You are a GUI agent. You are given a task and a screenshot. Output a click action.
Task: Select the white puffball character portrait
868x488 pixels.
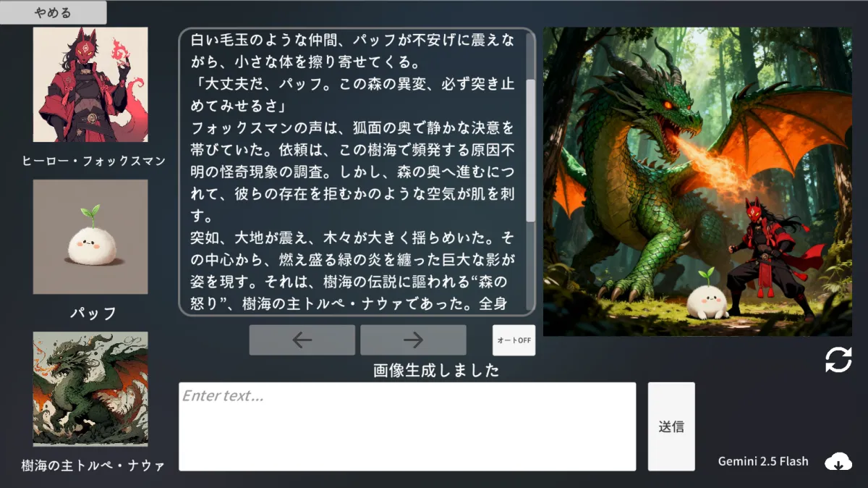90,237
